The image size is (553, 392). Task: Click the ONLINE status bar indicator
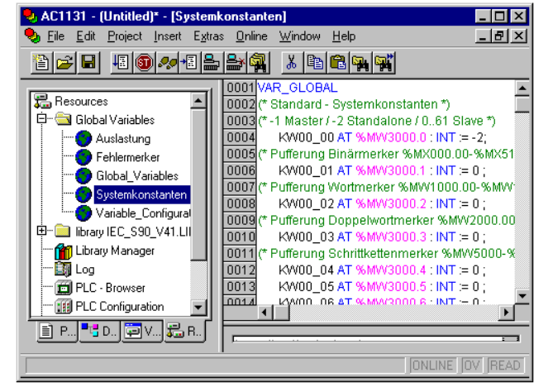point(433,366)
